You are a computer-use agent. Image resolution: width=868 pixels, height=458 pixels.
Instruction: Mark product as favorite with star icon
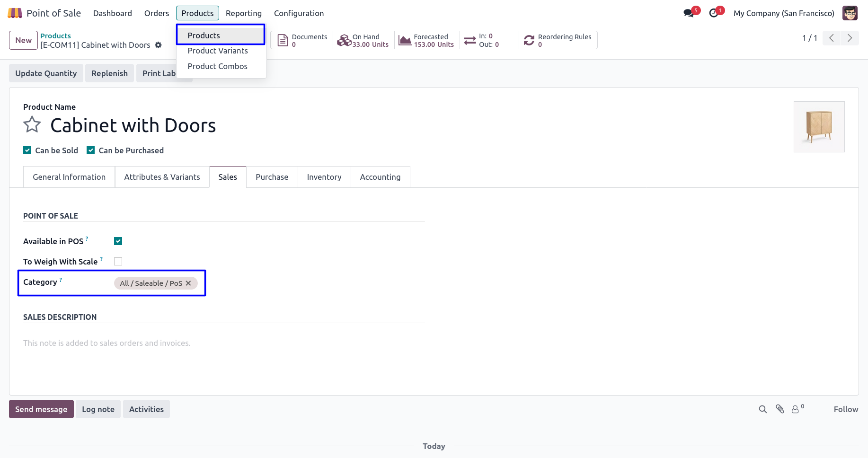(32, 125)
